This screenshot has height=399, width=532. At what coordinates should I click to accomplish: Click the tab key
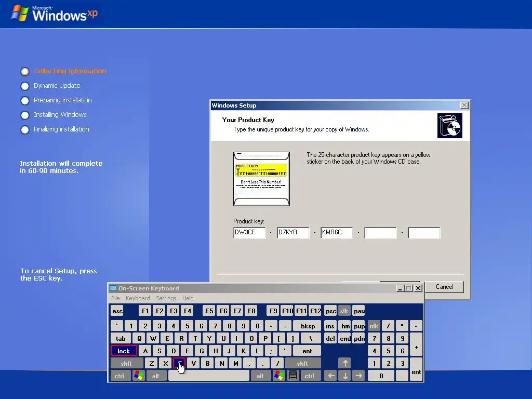[121, 338]
